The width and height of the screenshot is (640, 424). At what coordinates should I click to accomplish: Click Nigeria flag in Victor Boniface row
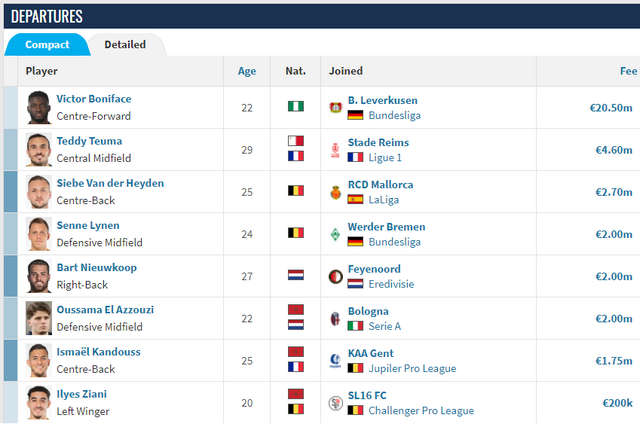296,107
